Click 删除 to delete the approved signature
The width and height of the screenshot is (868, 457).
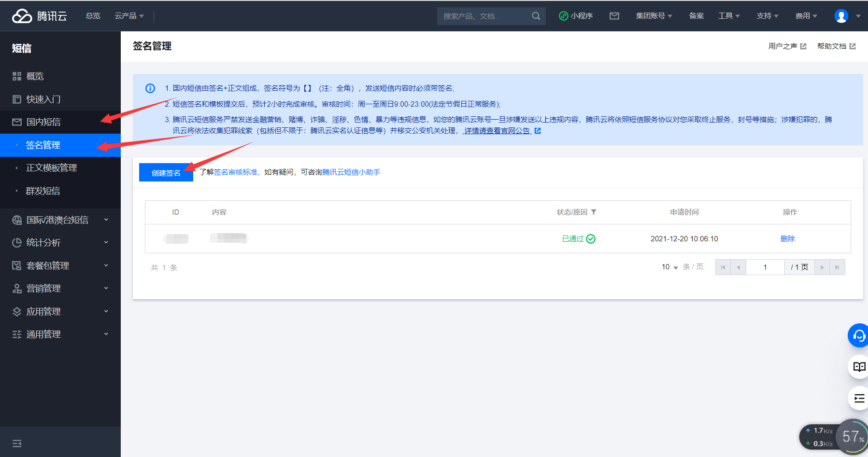788,238
